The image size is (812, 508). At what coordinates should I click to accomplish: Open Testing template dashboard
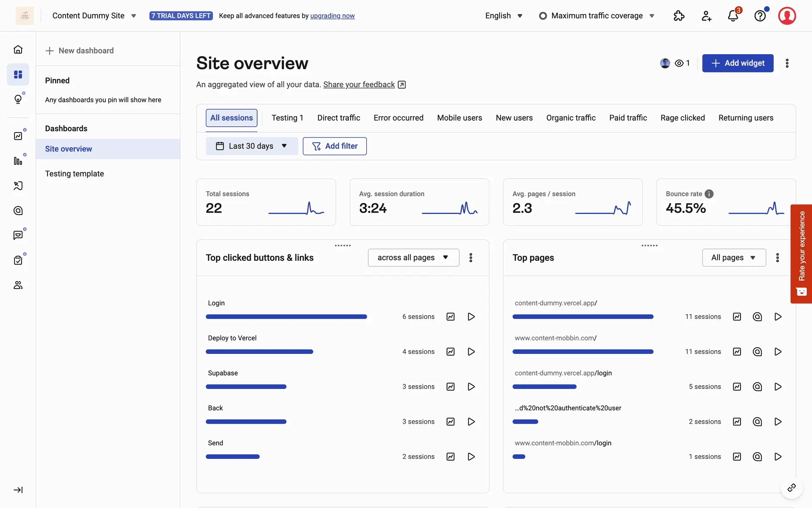click(x=74, y=174)
